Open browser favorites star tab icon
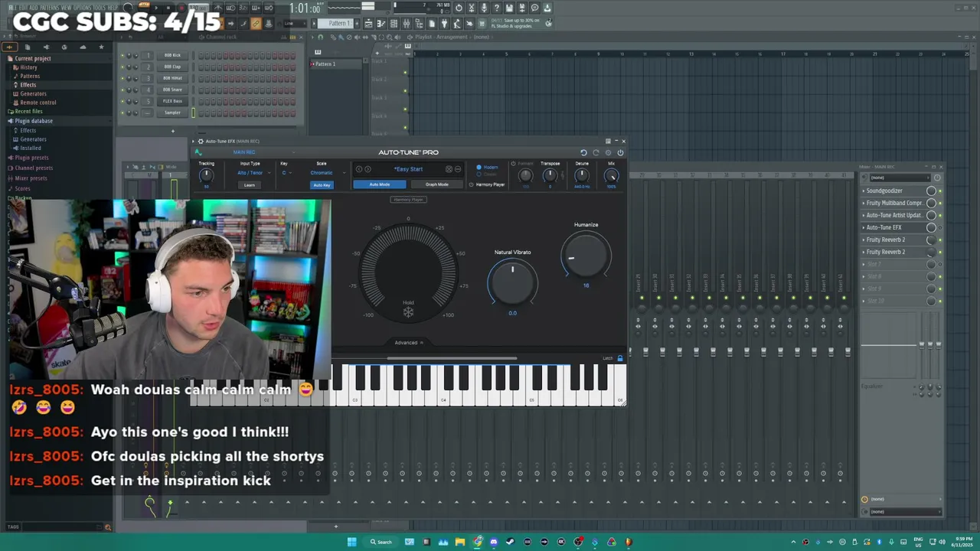The width and height of the screenshot is (980, 551). 101,47
